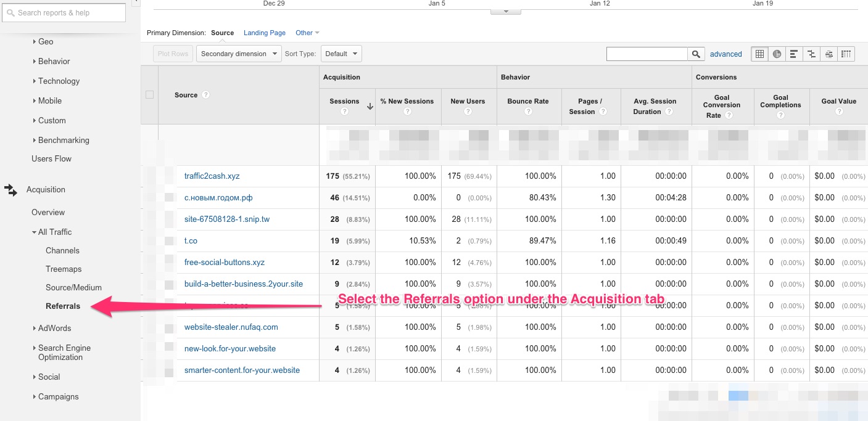The image size is (868, 421).
Task: Select the performance bar view icon
Action: [794, 54]
